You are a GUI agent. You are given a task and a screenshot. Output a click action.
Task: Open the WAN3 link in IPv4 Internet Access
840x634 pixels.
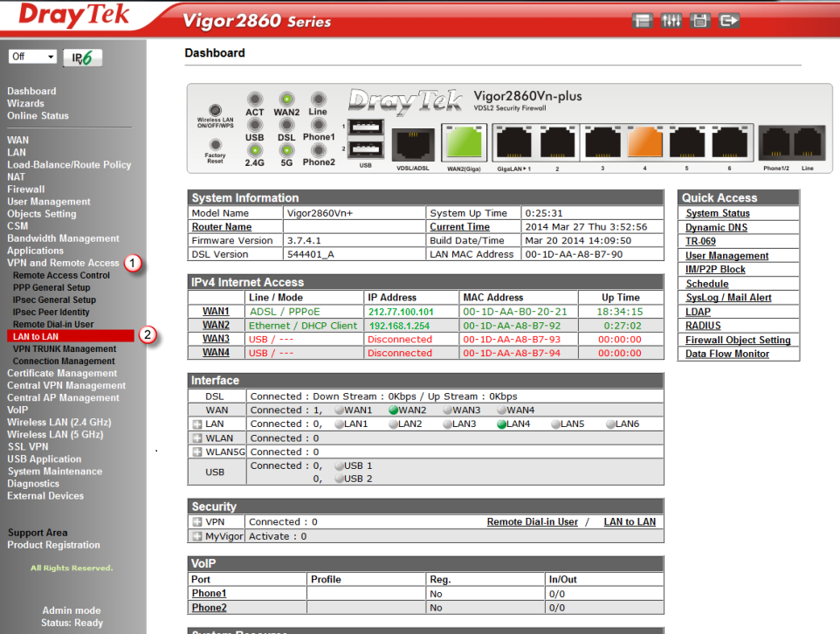[216, 339]
